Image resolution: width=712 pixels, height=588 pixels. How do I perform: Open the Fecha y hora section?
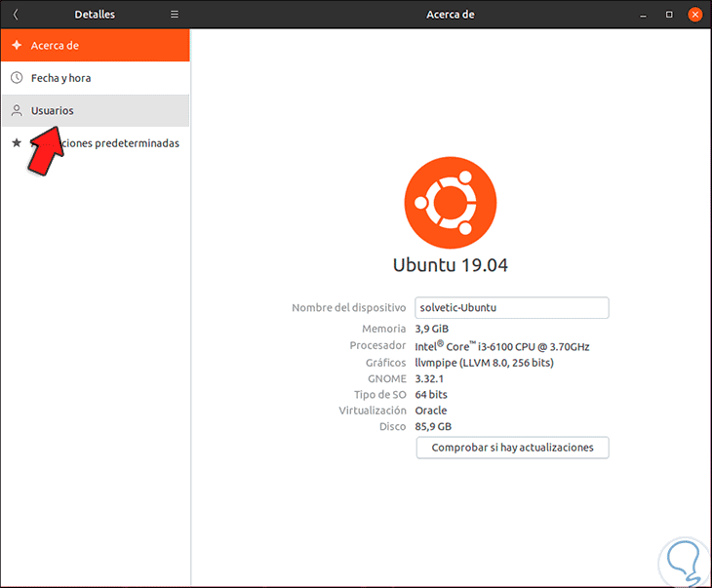point(96,78)
